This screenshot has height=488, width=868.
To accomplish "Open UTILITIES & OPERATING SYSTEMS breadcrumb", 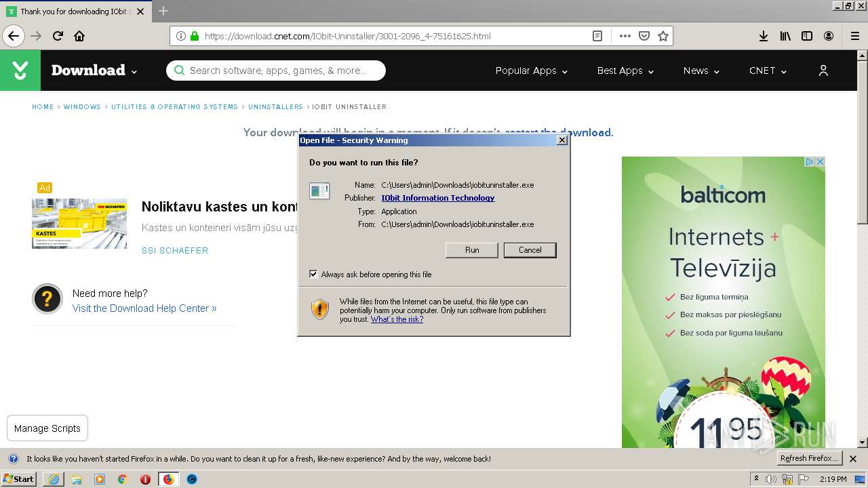I will coord(174,106).
